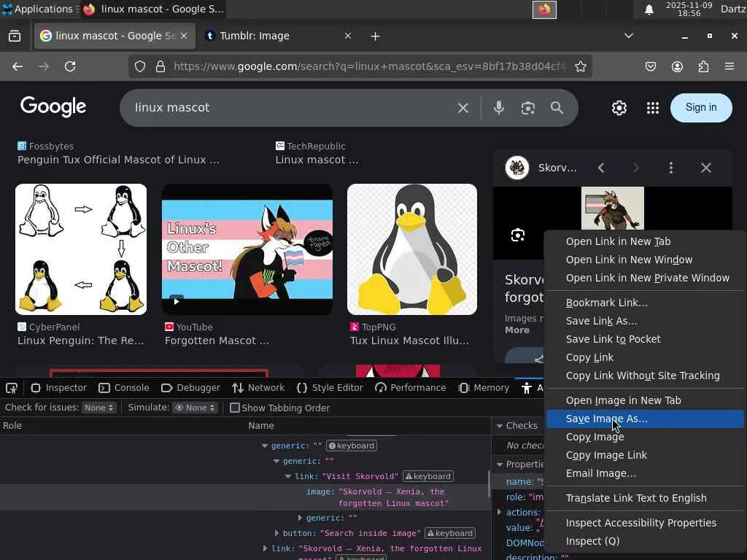
Task: Open the Firefox account icon
Action: click(677, 66)
